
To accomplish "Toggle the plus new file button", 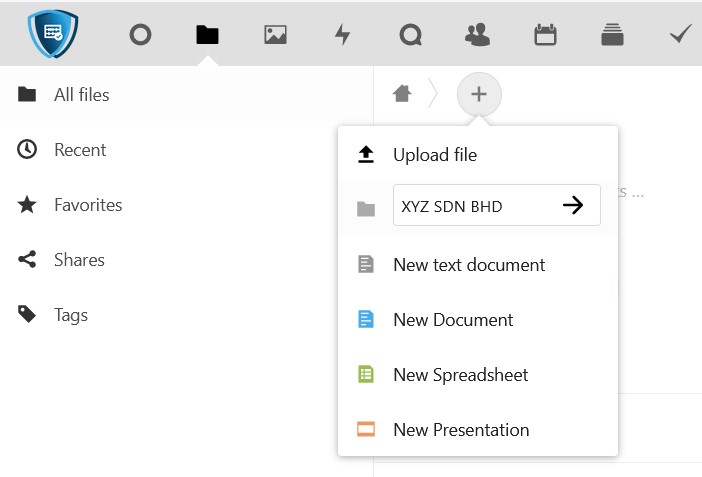I will click(479, 94).
